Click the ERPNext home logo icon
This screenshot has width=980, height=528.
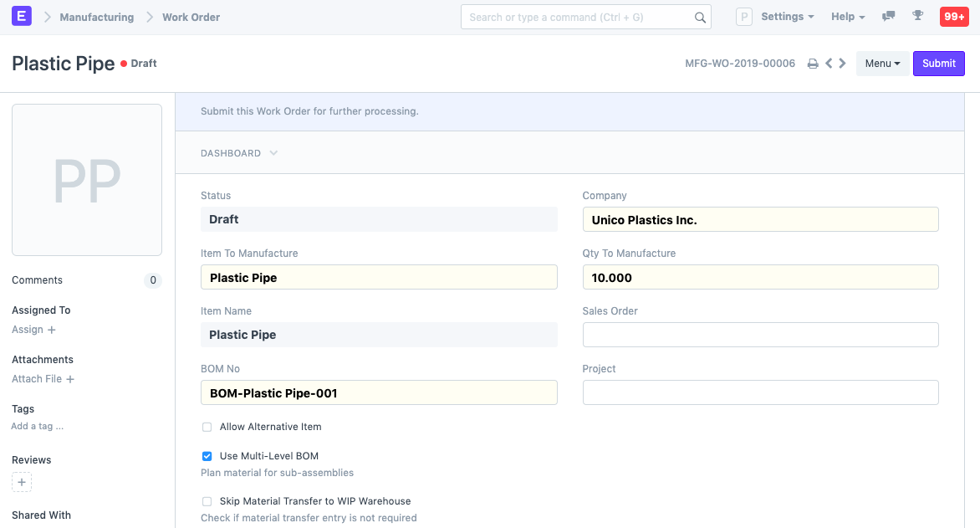tap(23, 16)
